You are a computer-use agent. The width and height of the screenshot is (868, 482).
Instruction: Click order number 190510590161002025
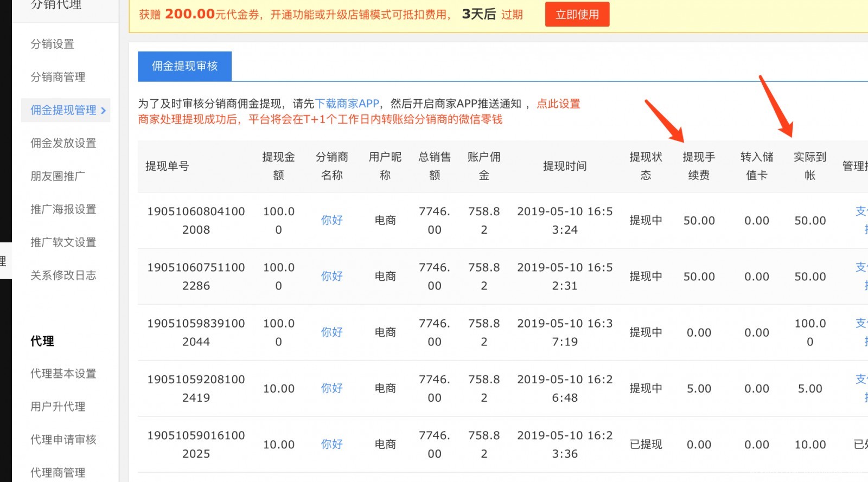point(196,444)
